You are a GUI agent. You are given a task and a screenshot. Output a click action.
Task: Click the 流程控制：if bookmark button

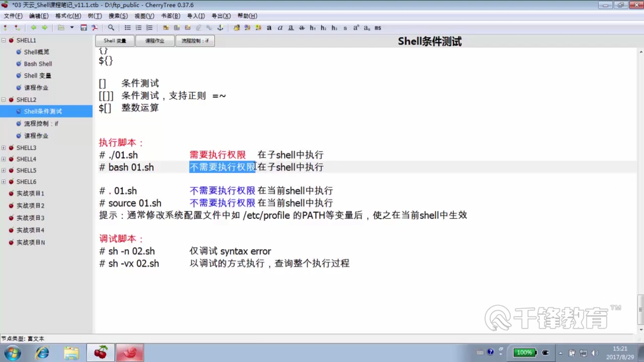195,41
